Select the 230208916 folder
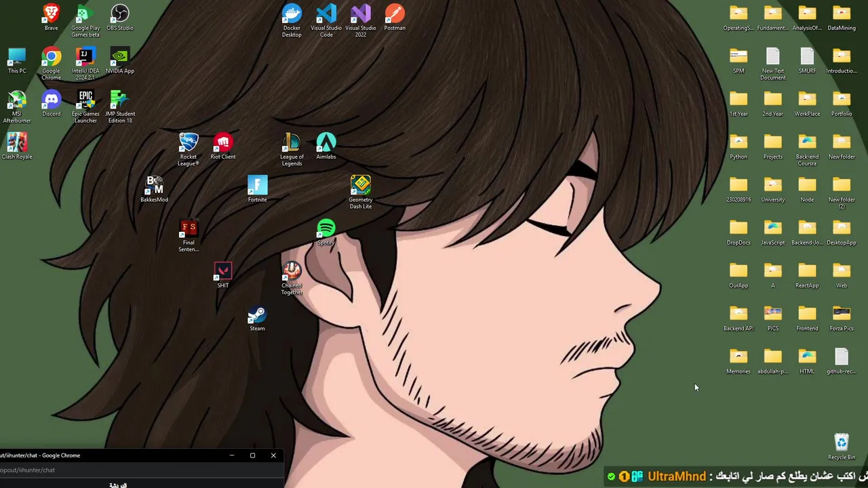 pos(738,188)
